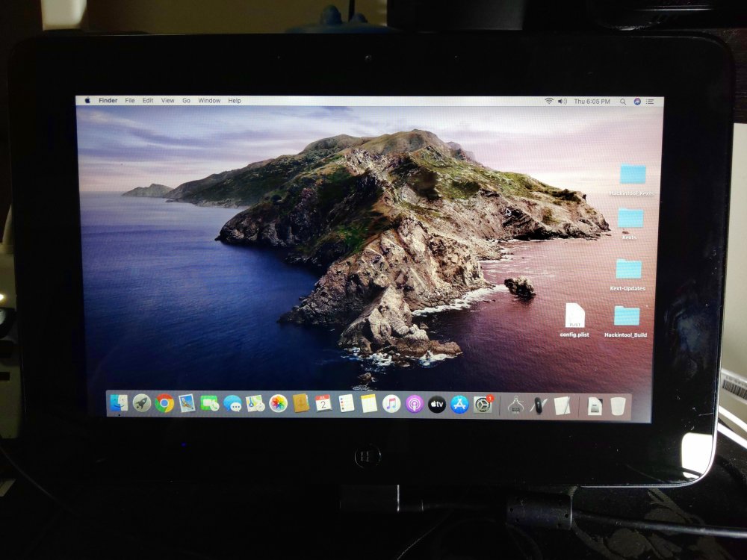Open Google Chrome from the Dock
747x560 pixels.
[x=164, y=403]
